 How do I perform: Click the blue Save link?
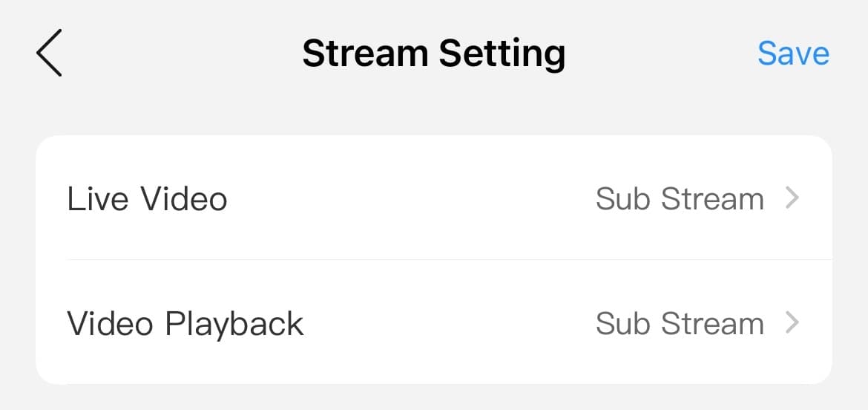(793, 53)
